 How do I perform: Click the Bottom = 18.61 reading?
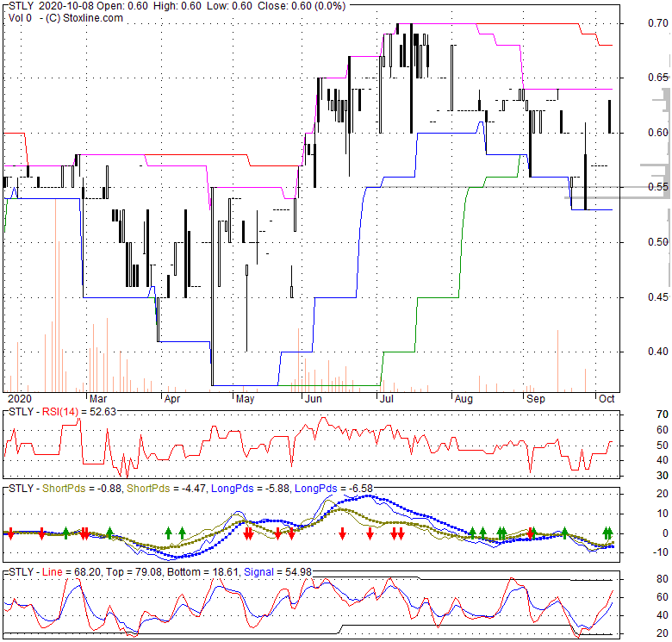pyautogui.click(x=202, y=572)
